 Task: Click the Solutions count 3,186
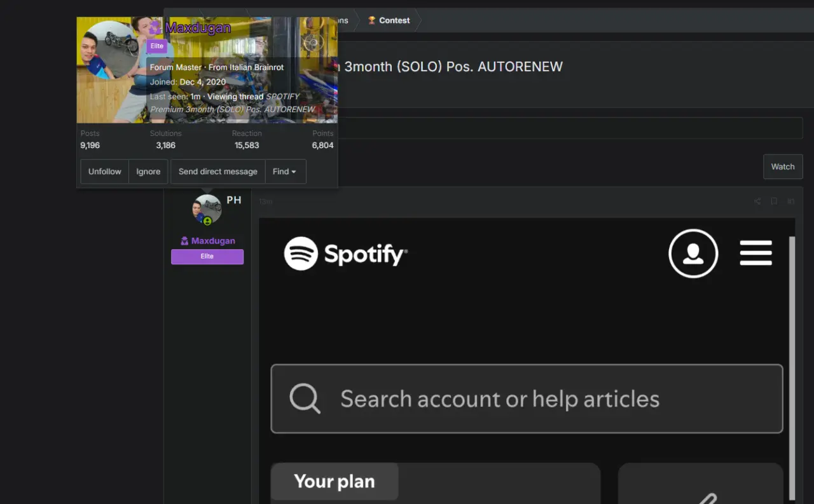[x=165, y=146]
